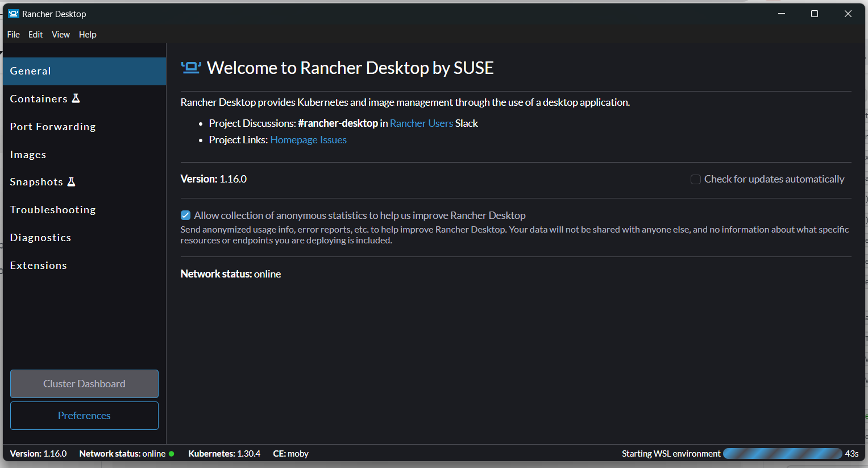Click the Cluster Dashboard button
This screenshot has height=468, width=868.
coord(84,384)
